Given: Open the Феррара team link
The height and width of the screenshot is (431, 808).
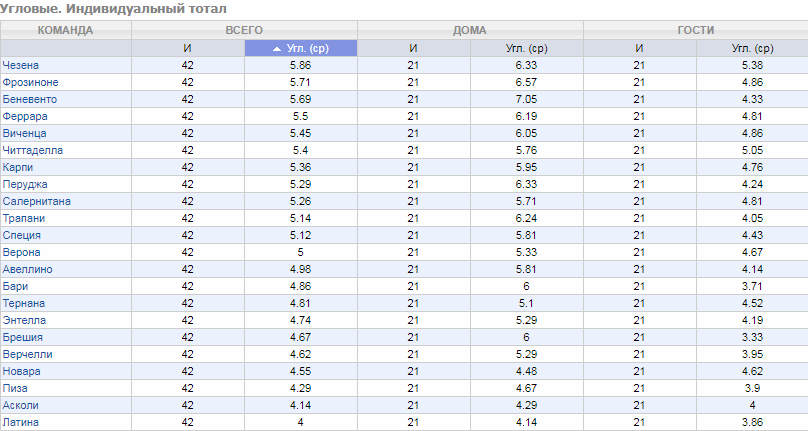Looking at the screenshot, I should 25,116.
